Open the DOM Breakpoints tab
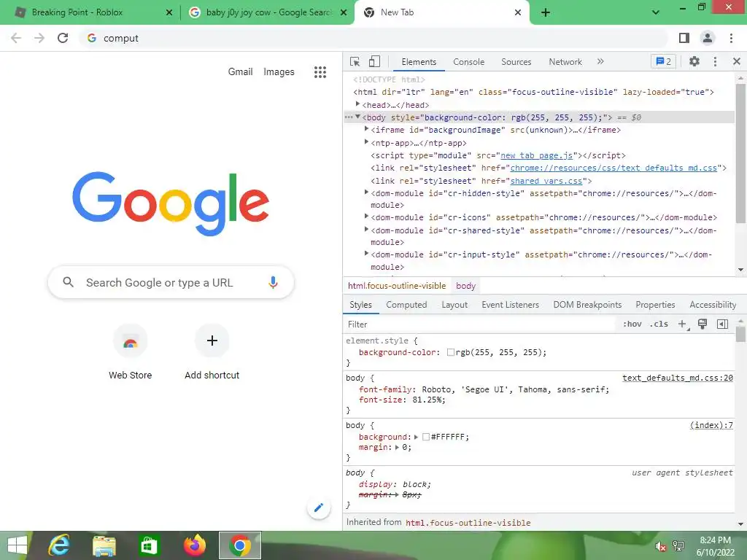This screenshot has width=747, height=560. click(587, 305)
